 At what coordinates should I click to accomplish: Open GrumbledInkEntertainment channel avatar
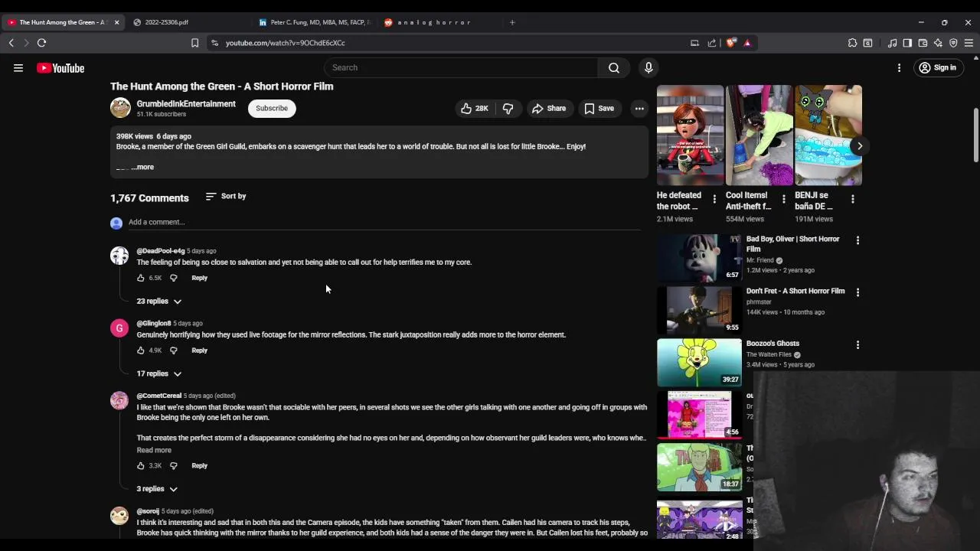[x=120, y=108]
